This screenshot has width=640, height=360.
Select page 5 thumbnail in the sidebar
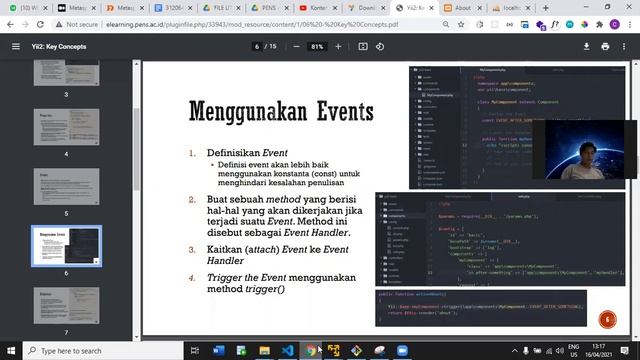tap(67, 187)
